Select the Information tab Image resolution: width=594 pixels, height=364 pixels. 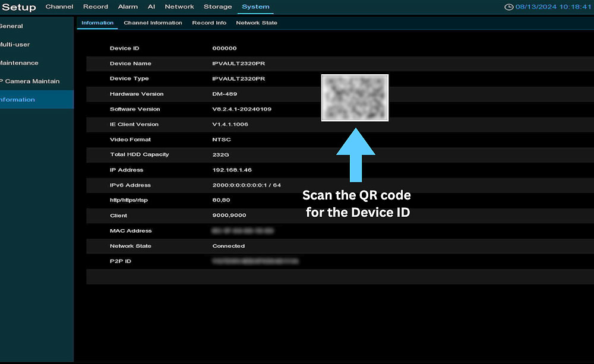point(97,23)
